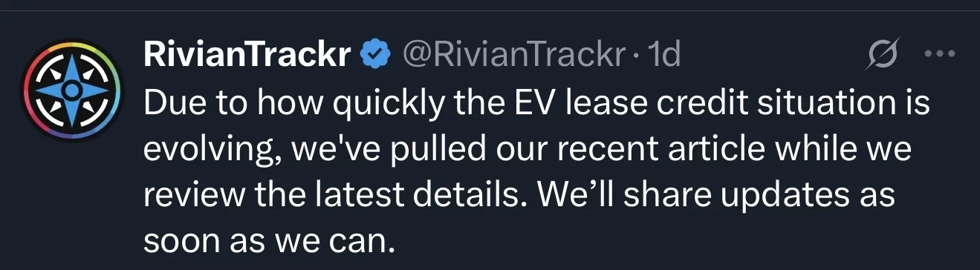Image resolution: width=980 pixels, height=270 pixels.
Task: Open the post's 1d timestamp permalink
Action: pyautogui.click(x=663, y=54)
